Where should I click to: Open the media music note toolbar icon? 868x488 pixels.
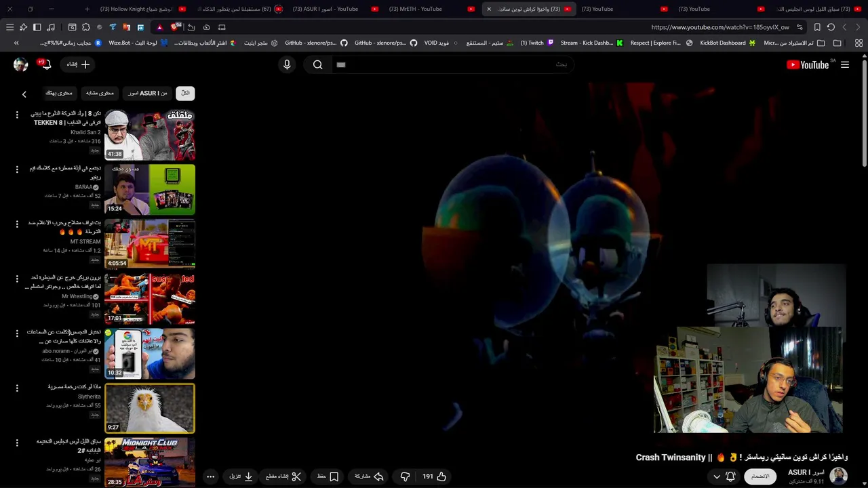[x=51, y=27]
